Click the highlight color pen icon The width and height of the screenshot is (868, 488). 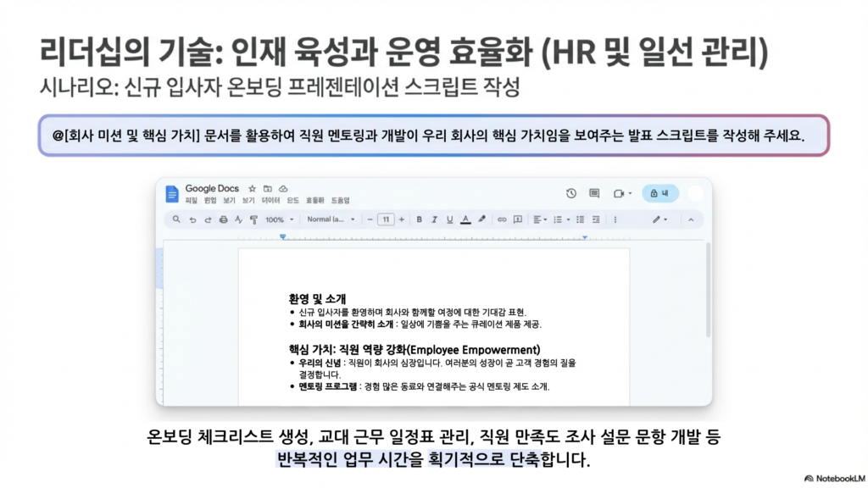[x=481, y=219]
